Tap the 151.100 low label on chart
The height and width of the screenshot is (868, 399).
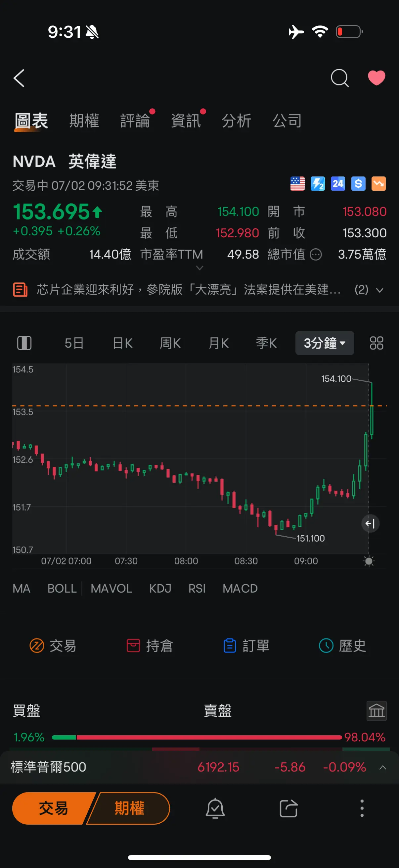pos(310,539)
